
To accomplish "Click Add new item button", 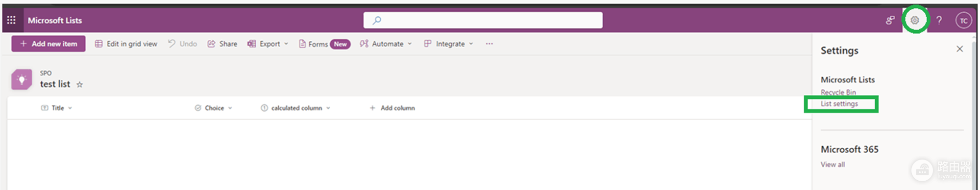I will coord(49,44).
